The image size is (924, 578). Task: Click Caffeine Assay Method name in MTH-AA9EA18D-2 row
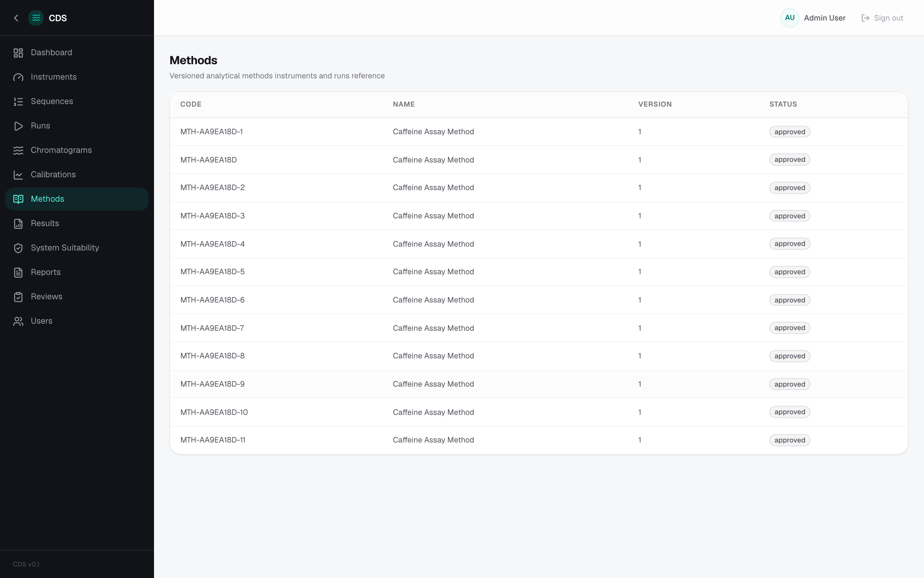pyautogui.click(x=433, y=188)
